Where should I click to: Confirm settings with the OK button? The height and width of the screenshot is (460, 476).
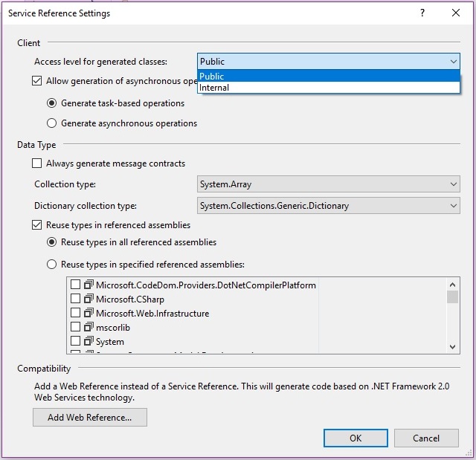pyautogui.click(x=356, y=438)
